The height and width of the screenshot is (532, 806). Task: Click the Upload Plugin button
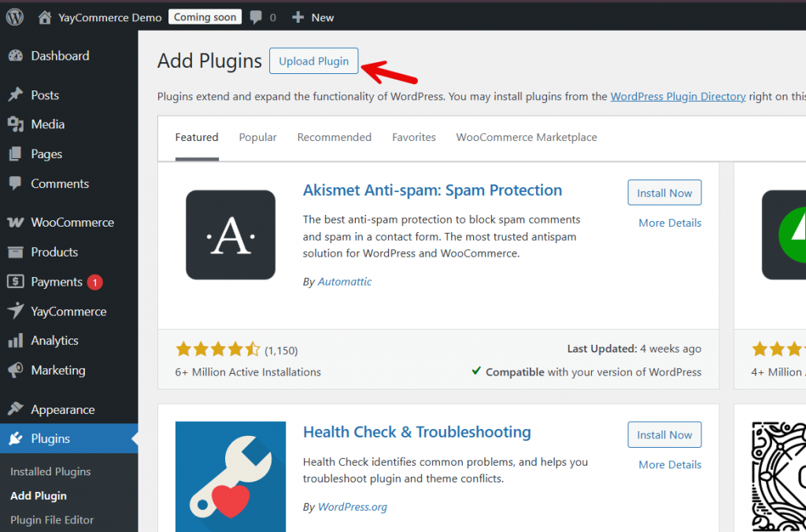[x=313, y=61]
